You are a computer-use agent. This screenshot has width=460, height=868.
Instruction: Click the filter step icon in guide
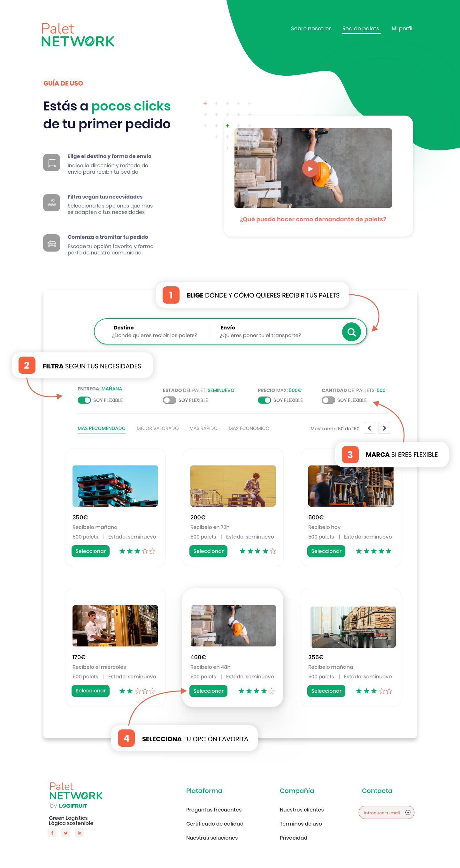pyautogui.click(x=52, y=202)
